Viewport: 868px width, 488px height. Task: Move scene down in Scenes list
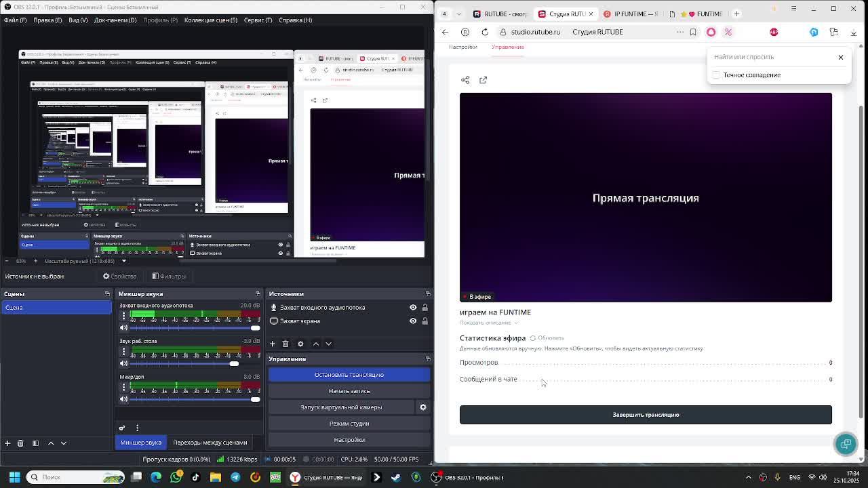tap(64, 443)
